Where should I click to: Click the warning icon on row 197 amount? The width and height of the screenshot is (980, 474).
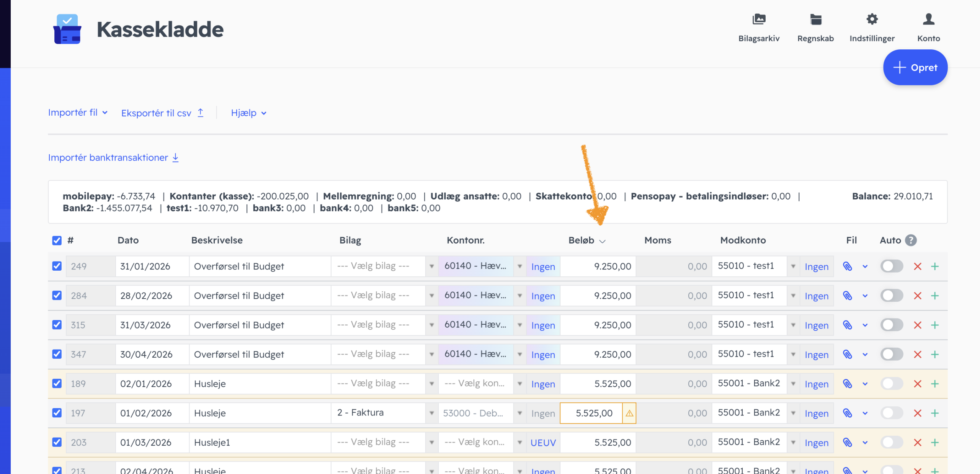629,413
